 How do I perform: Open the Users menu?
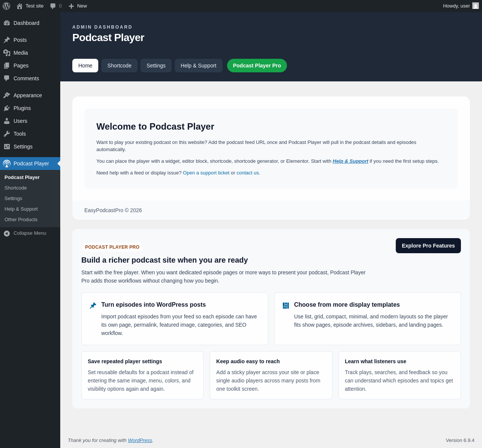30,121
